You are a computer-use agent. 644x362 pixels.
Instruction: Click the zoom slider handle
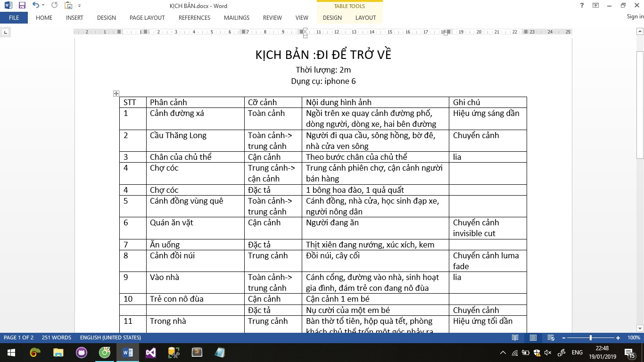point(591,338)
